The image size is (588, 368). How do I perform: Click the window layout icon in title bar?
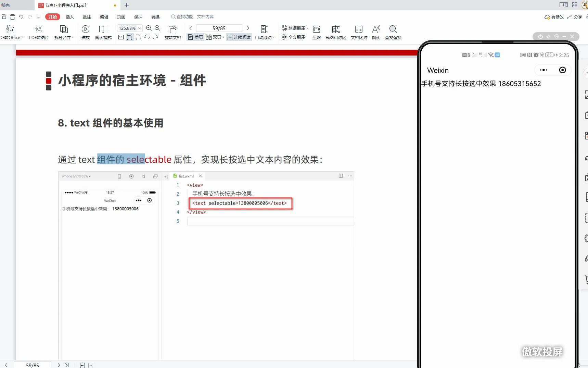(x=564, y=5)
